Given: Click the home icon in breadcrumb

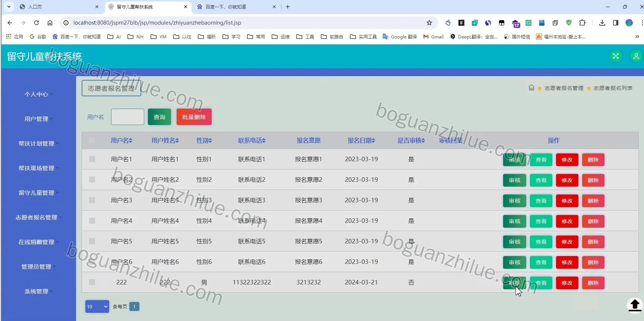Looking at the screenshot, I should [531, 88].
